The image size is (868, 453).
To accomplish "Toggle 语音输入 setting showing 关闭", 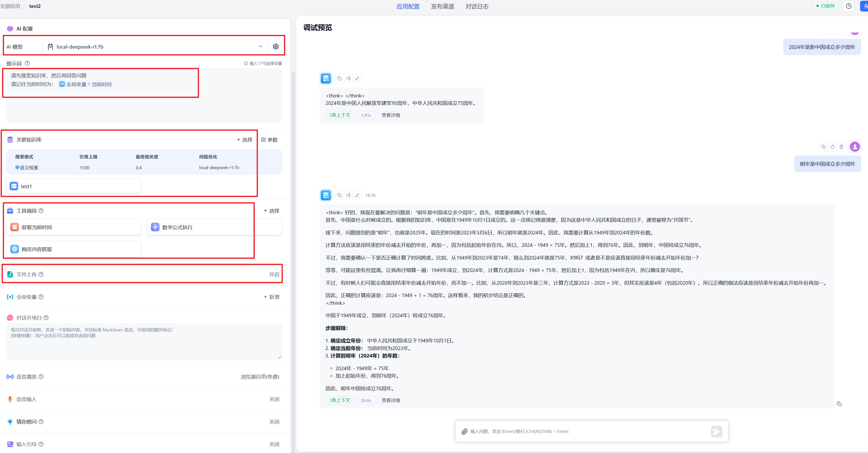I will 274,399.
